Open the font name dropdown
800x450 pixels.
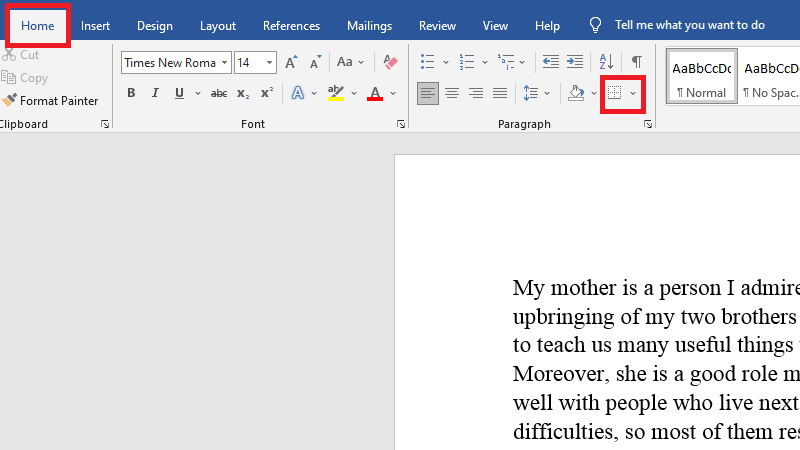click(225, 63)
